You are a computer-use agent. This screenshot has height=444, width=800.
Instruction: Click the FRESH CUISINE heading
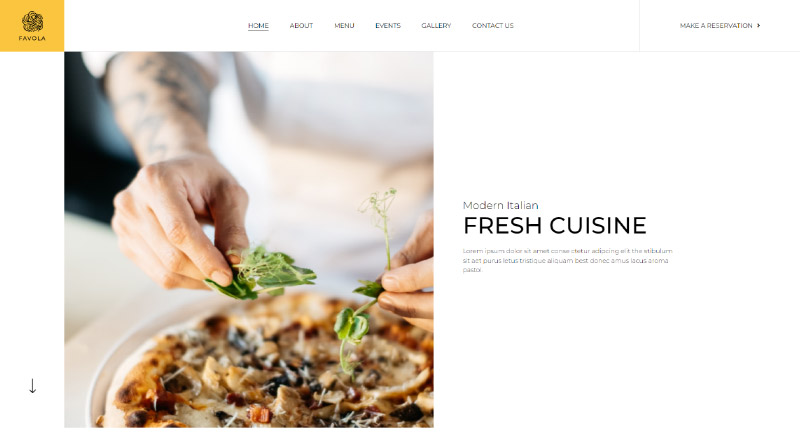click(x=555, y=226)
